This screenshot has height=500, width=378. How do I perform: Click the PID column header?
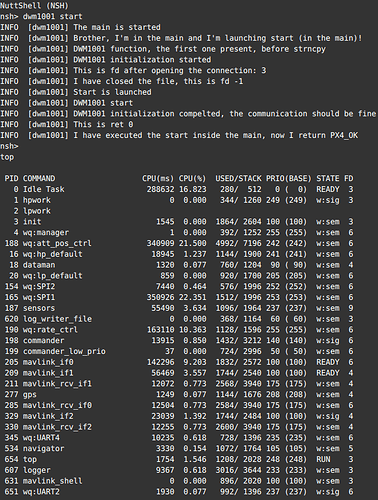pyautogui.click(x=11, y=178)
